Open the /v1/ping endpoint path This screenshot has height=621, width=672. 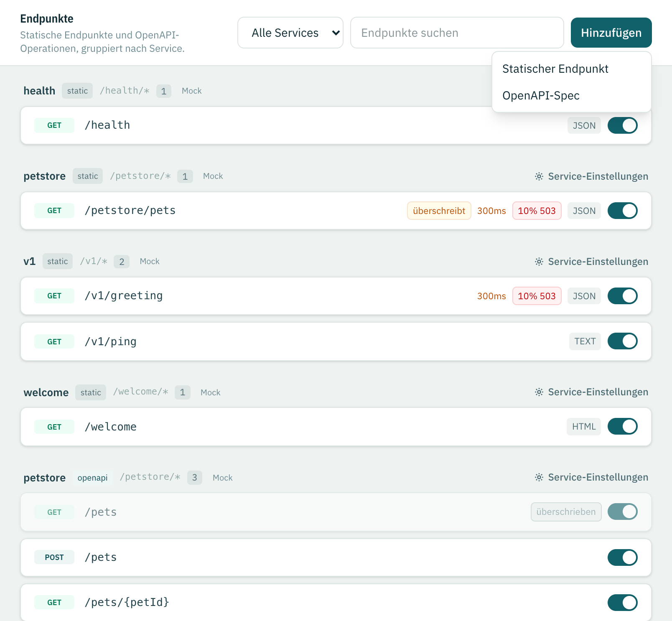(x=110, y=341)
